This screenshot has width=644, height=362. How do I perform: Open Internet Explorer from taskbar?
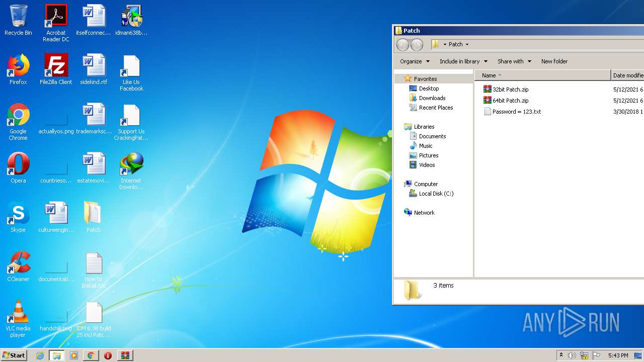tap(40, 355)
